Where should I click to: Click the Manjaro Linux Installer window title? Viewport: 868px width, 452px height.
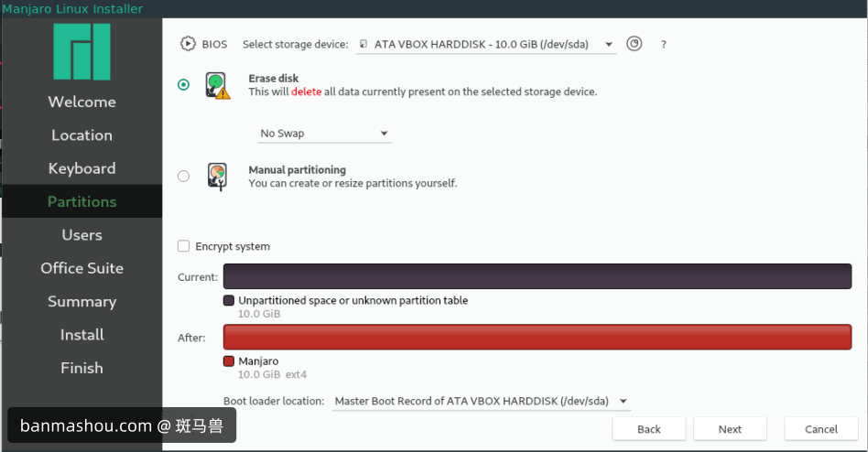(72, 9)
